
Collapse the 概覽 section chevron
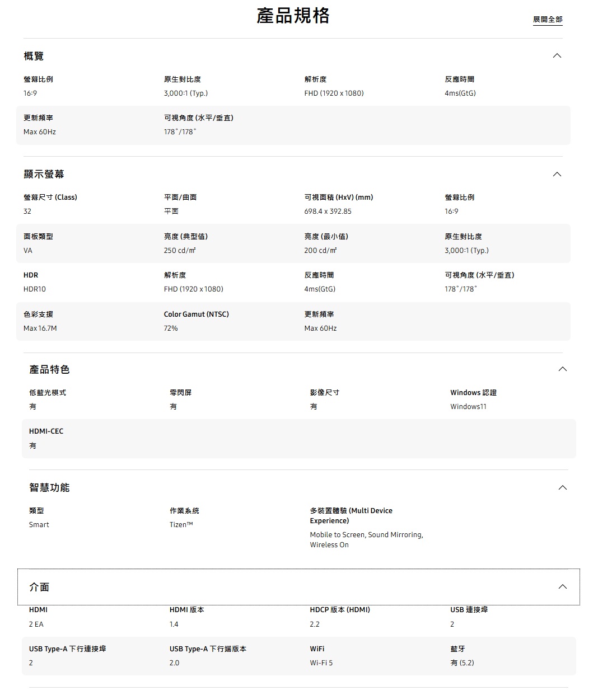(557, 56)
